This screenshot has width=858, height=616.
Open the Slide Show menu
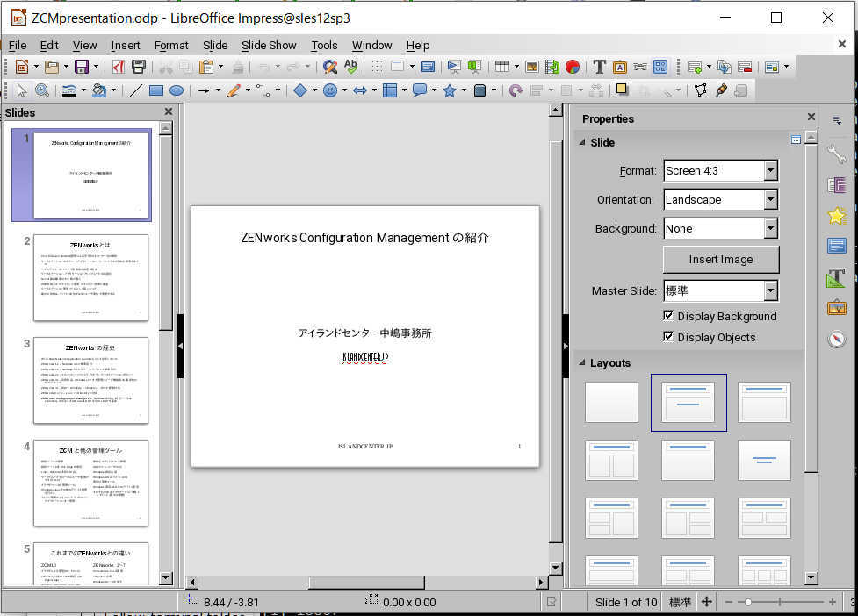(269, 46)
